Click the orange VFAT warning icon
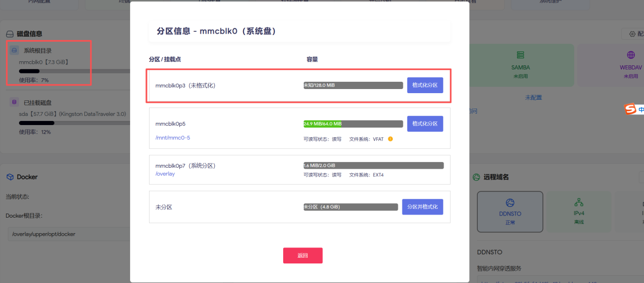Image resolution: width=644 pixels, height=283 pixels. (x=390, y=138)
